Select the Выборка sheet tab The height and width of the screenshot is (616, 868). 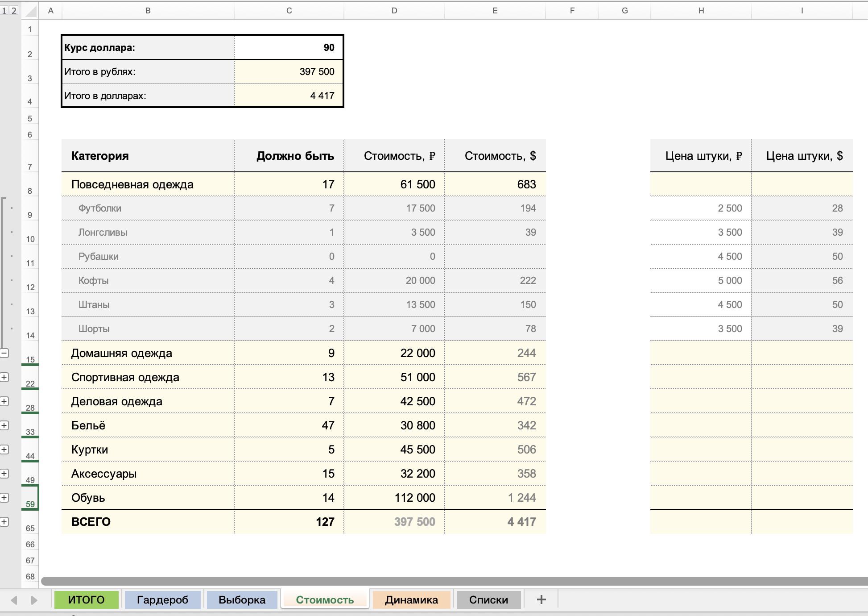pos(242,599)
